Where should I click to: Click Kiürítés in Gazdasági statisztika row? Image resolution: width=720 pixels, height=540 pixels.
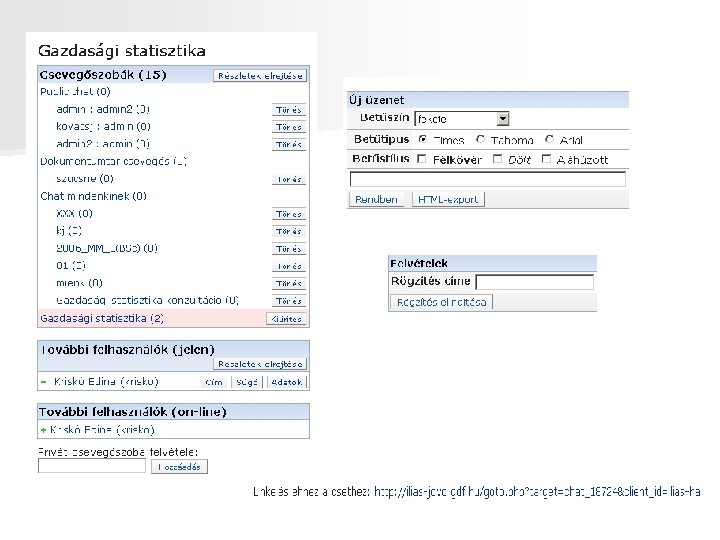tap(286, 319)
